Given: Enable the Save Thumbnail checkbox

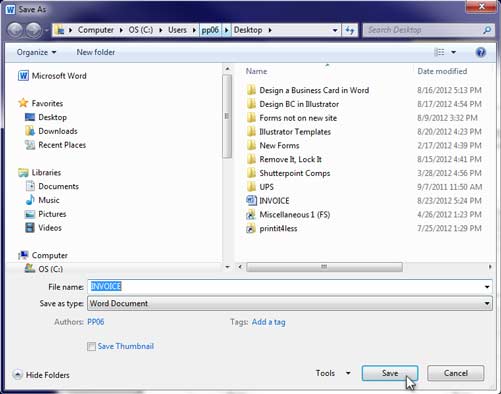Looking at the screenshot, I should tap(91, 346).
